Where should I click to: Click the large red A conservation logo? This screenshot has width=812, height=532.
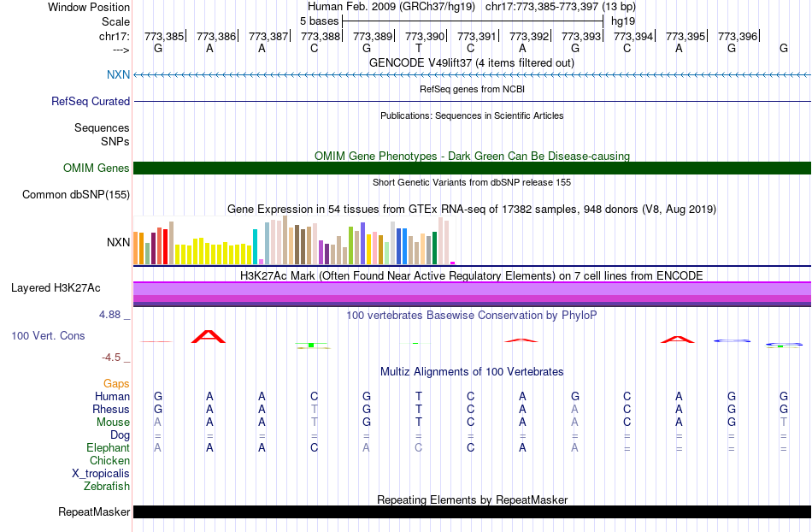[209, 337]
